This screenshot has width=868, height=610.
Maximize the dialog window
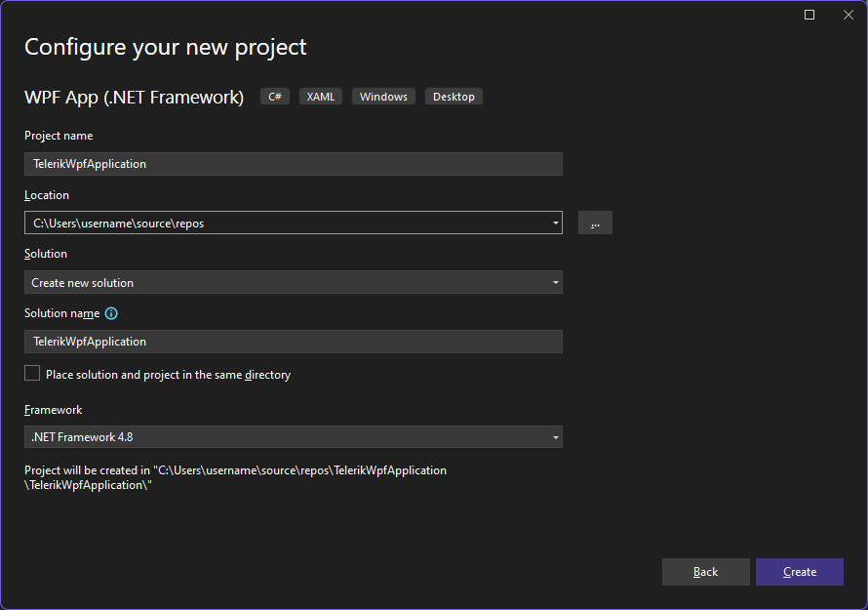point(809,15)
